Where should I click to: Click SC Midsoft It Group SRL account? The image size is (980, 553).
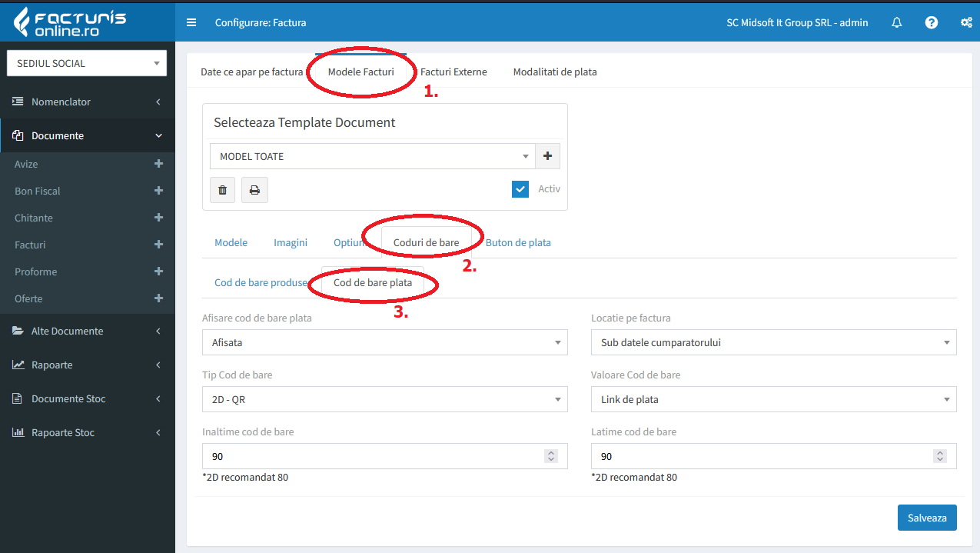[x=797, y=22]
